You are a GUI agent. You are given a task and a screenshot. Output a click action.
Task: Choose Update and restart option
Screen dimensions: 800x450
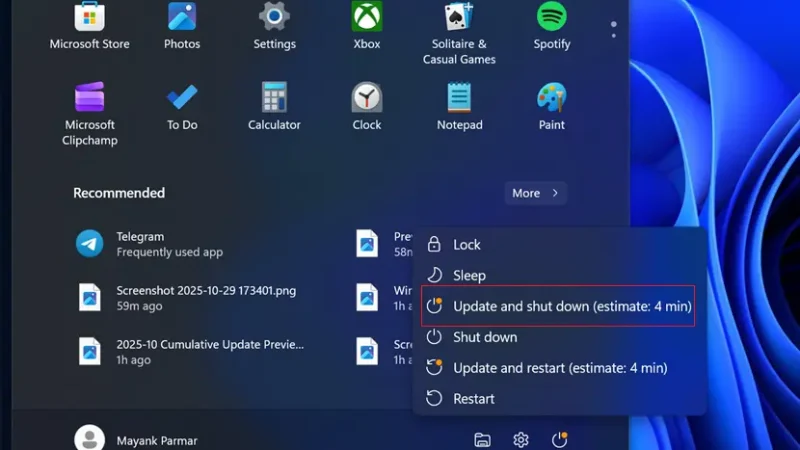(559, 368)
